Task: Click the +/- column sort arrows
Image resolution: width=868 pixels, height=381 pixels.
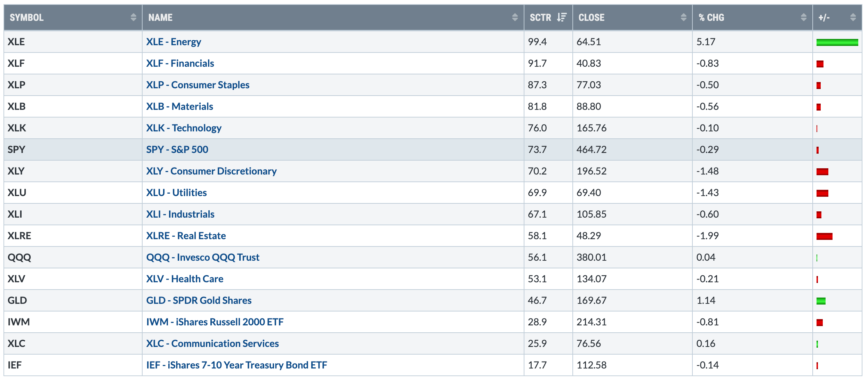Action: 853,17
